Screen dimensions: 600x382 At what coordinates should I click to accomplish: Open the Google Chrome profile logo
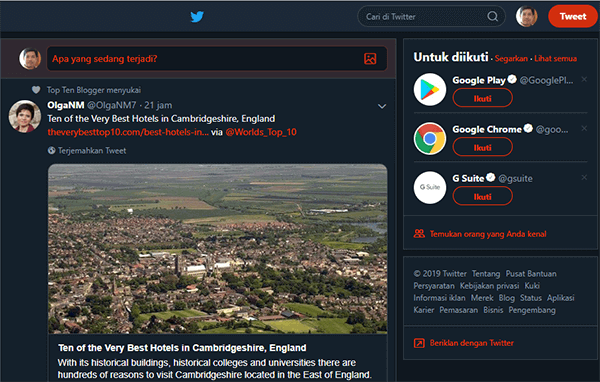[x=430, y=139]
